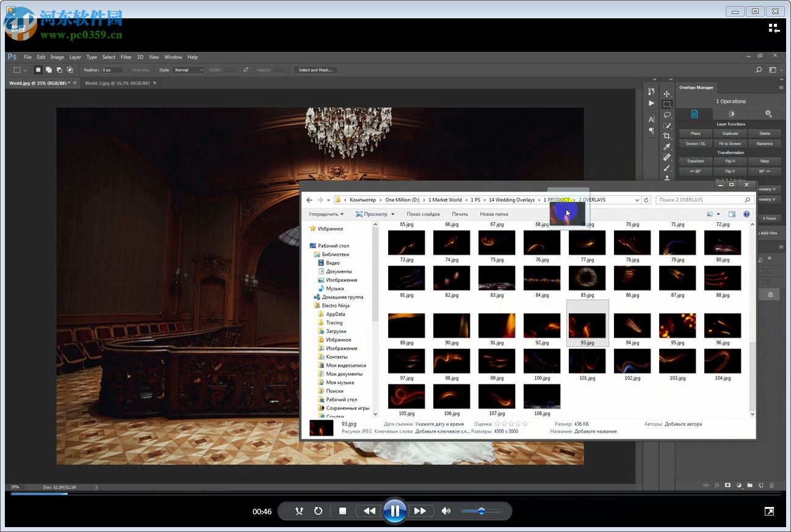Click the Photoshop search magnifier icon
Screen dimensions: 791x532
pyautogui.click(x=759, y=70)
